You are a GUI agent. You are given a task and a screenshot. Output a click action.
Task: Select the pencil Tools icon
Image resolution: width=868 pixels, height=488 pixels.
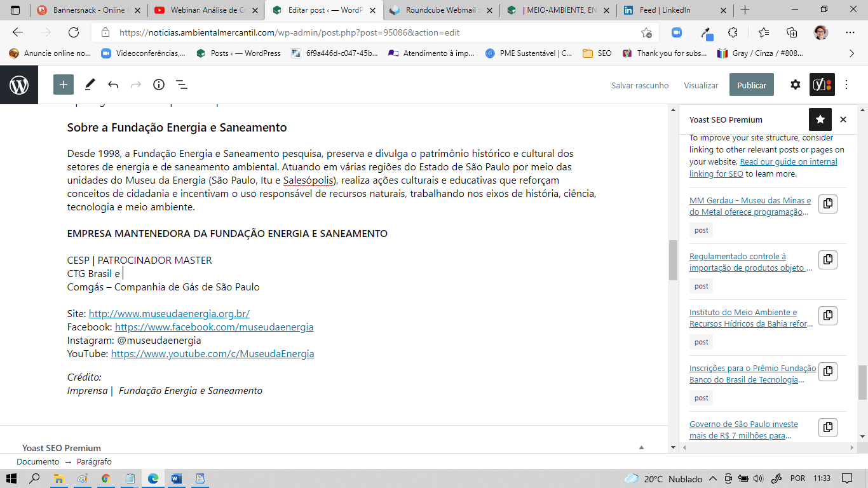coord(90,85)
